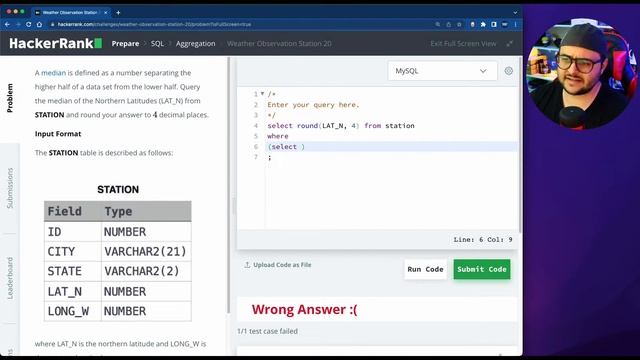Click the share page icon in address bar
Screen dimensions: 640x360
[448, 24]
